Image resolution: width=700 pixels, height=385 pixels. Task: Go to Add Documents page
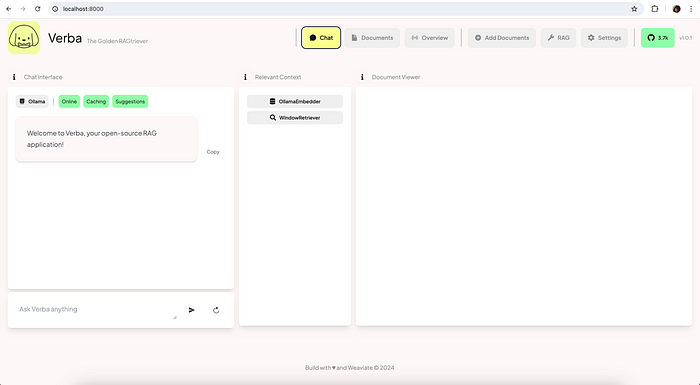point(502,38)
